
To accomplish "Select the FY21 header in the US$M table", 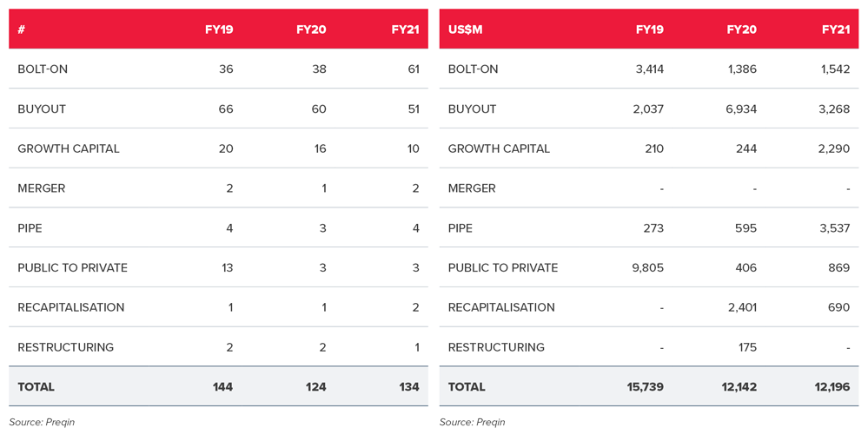I will (835, 30).
